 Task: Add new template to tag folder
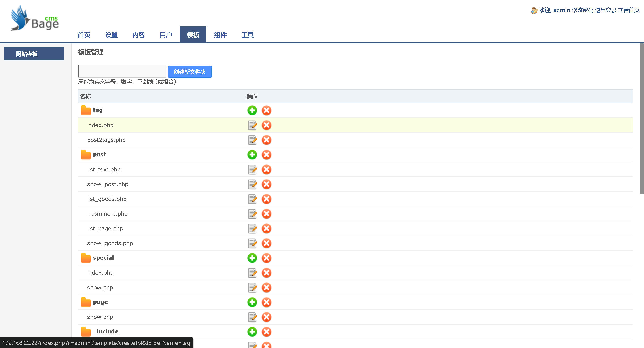point(252,110)
